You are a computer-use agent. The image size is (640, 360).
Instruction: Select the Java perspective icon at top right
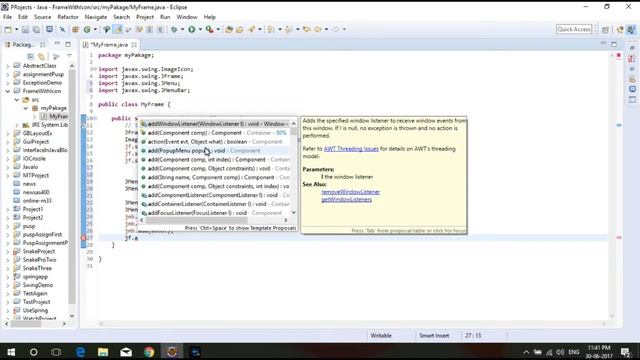tap(631, 29)
